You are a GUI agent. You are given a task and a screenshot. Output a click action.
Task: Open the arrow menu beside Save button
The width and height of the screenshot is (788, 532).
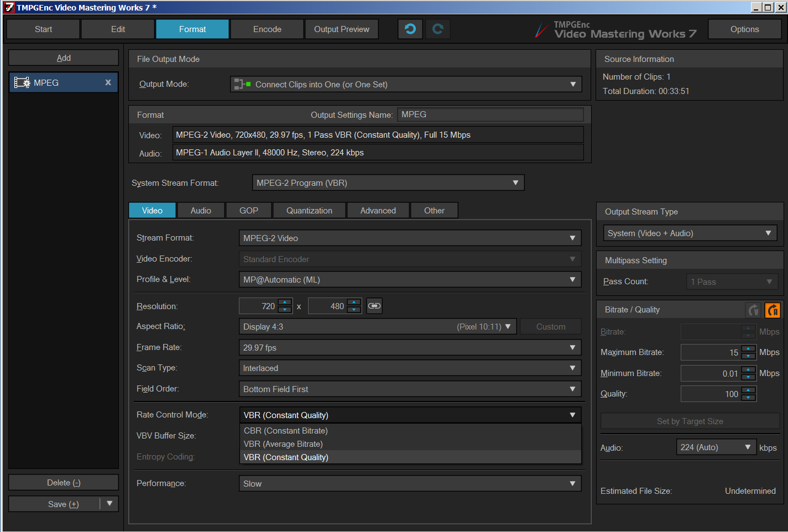tap(109, 504)
